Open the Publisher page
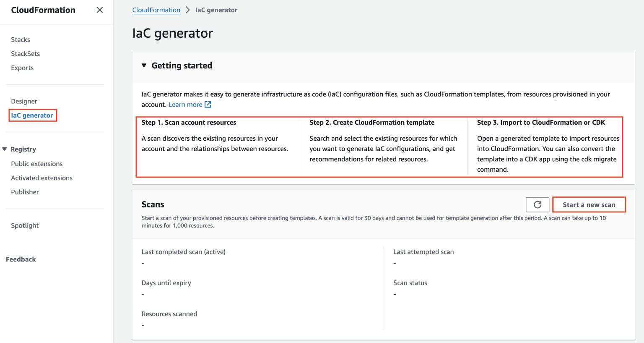 point(25,192)
